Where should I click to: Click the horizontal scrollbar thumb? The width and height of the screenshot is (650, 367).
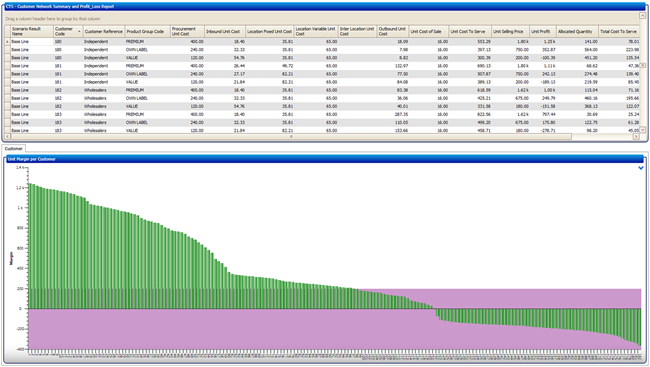click(x=291, y=136)
